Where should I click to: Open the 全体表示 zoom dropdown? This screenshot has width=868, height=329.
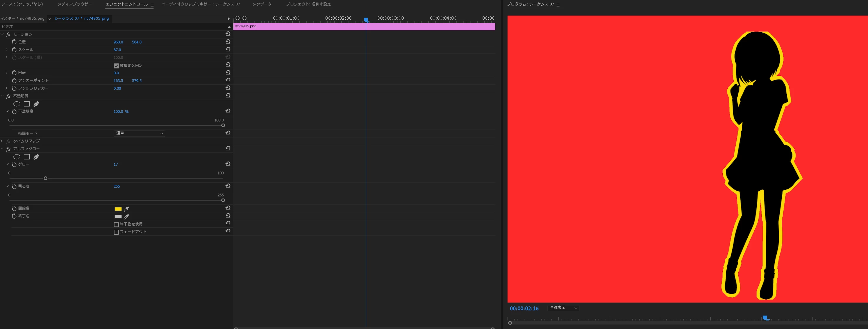pos(563,308)
